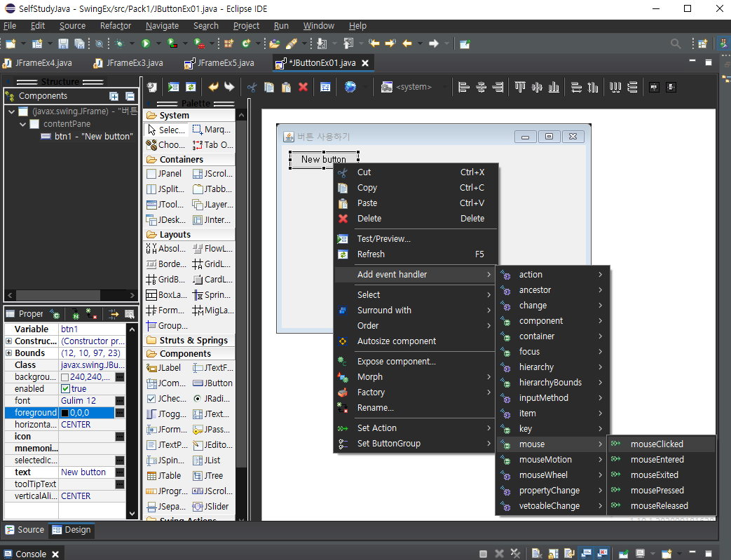731x560 pixels.
Task: Pick the JPanel container in the palette
Action: [x=164, y=173]
